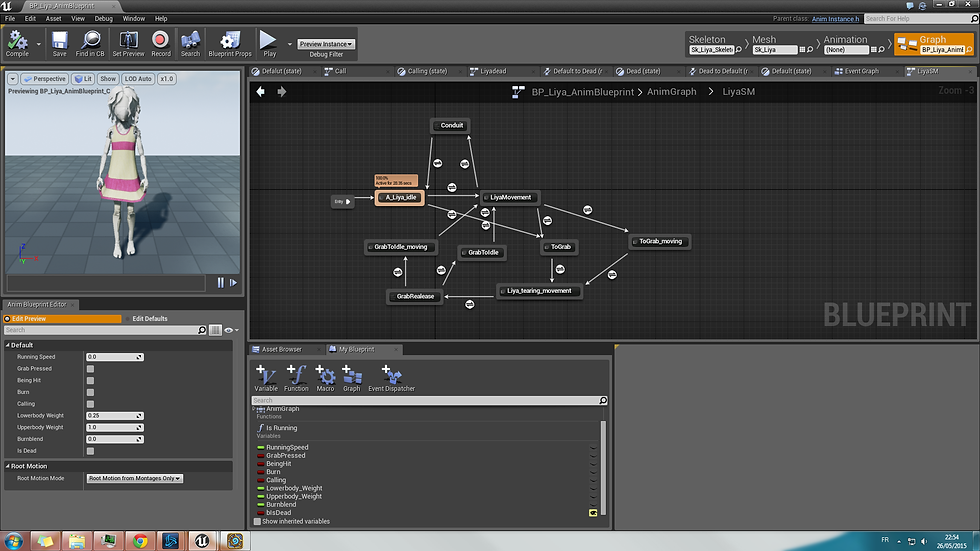Click transition rule icon below ToGrab

click(560, 269)
